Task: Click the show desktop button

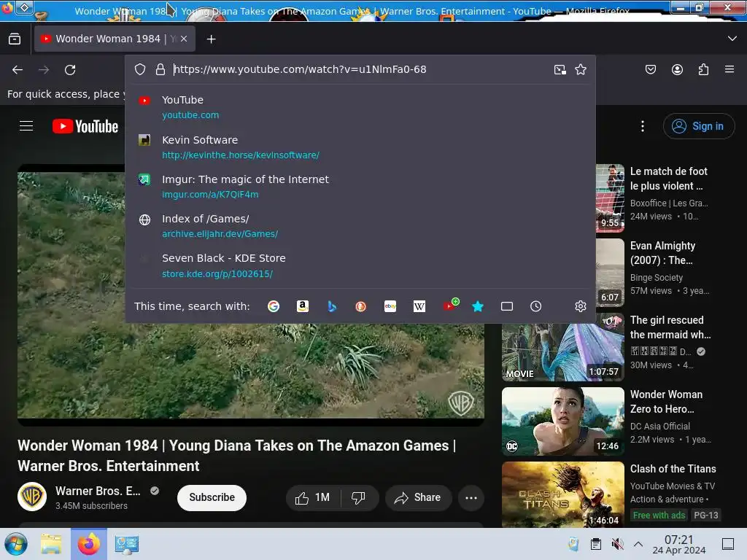Action: coord(728,544)
